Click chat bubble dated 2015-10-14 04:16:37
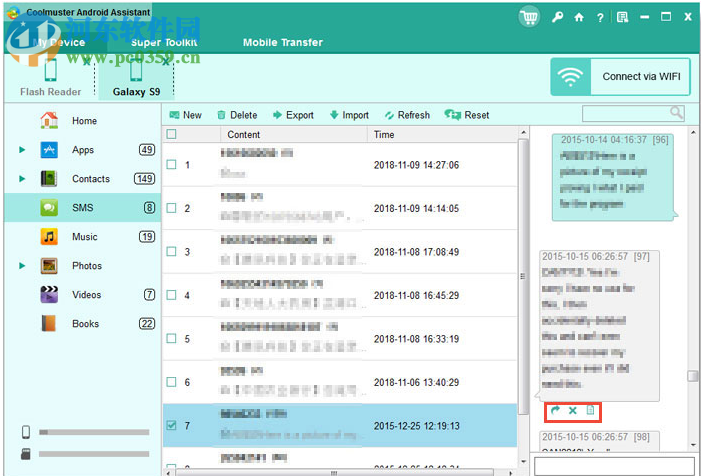This screenshot has width=701, height=476. 613,177
